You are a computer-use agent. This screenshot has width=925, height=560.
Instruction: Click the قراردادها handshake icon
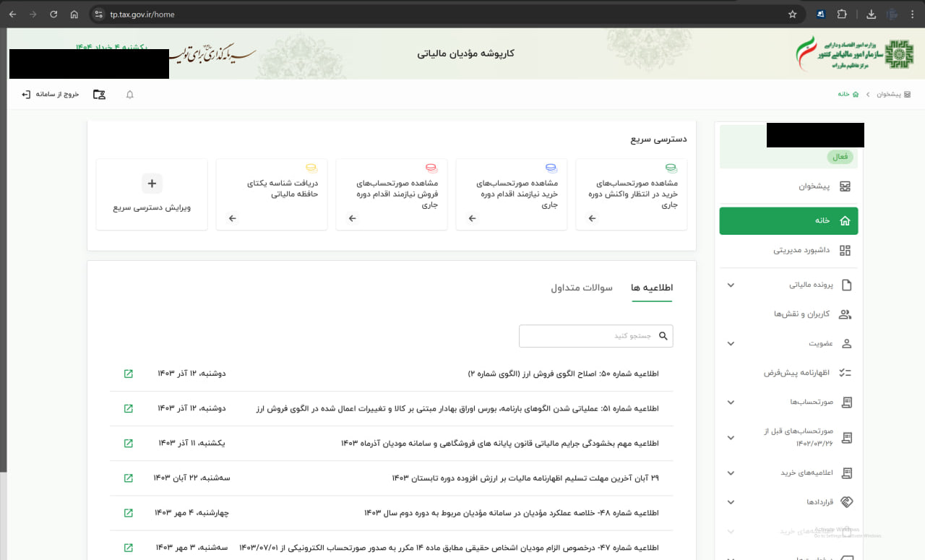[x=846, y=502]
